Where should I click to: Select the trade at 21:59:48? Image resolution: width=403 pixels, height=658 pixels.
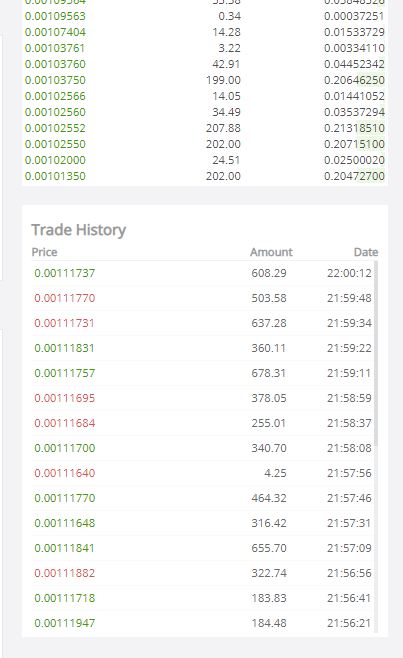(203, 298)
